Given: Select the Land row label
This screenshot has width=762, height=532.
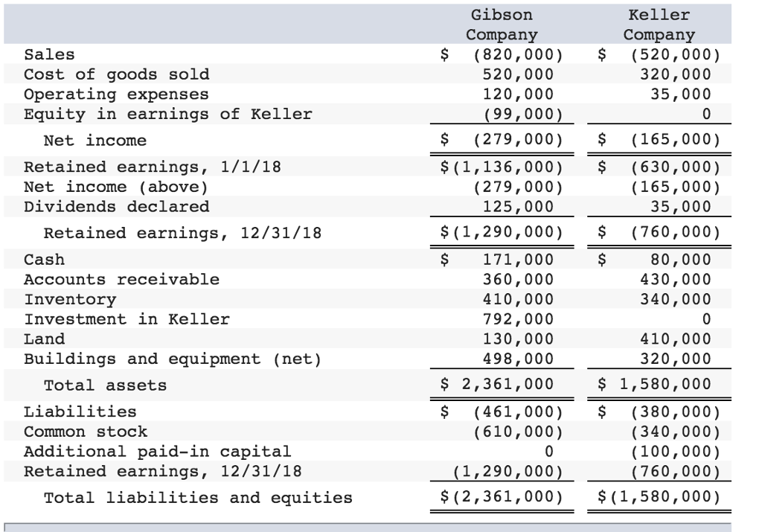Looking at the screenshot, I should coord(44,339).
